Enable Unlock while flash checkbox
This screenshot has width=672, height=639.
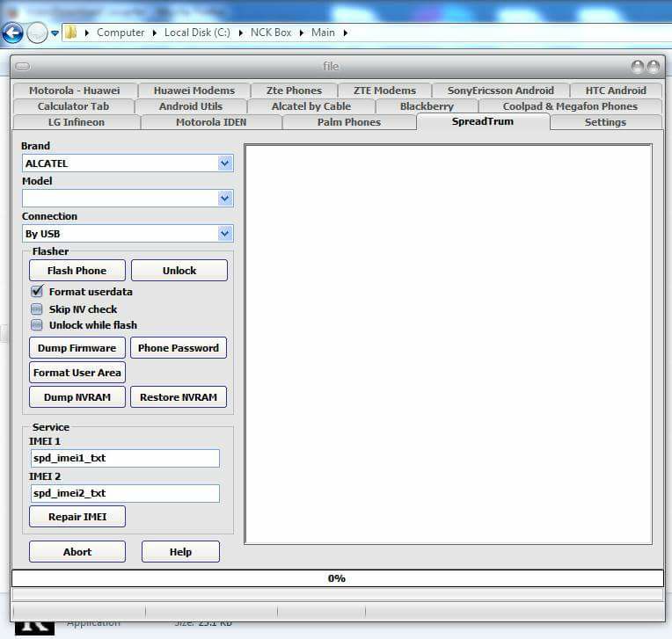pyautogui.click(x=37, y=325)
